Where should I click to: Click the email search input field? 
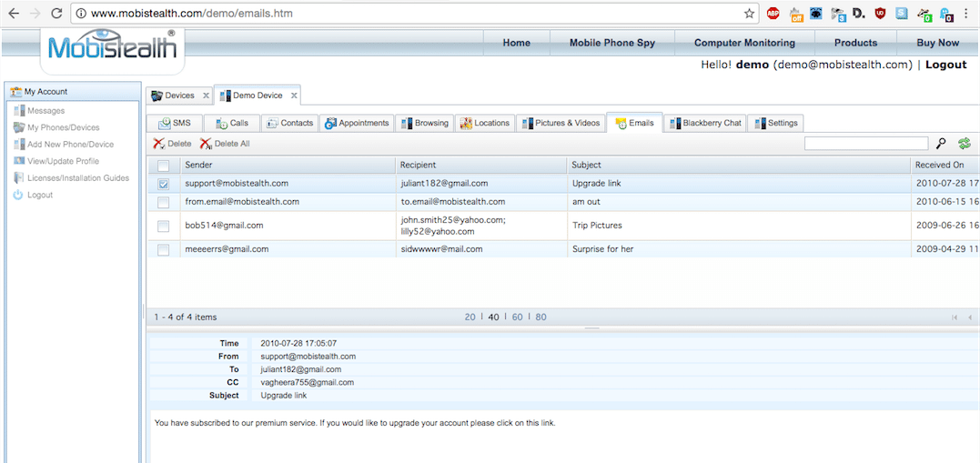[x=866, y=144]
